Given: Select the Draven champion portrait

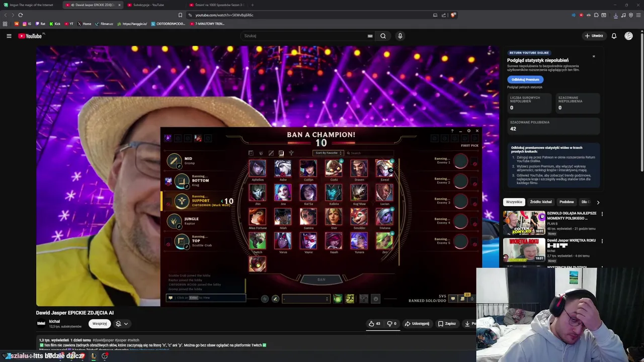Looking at the screenshot, I should [x=359, y=168].
